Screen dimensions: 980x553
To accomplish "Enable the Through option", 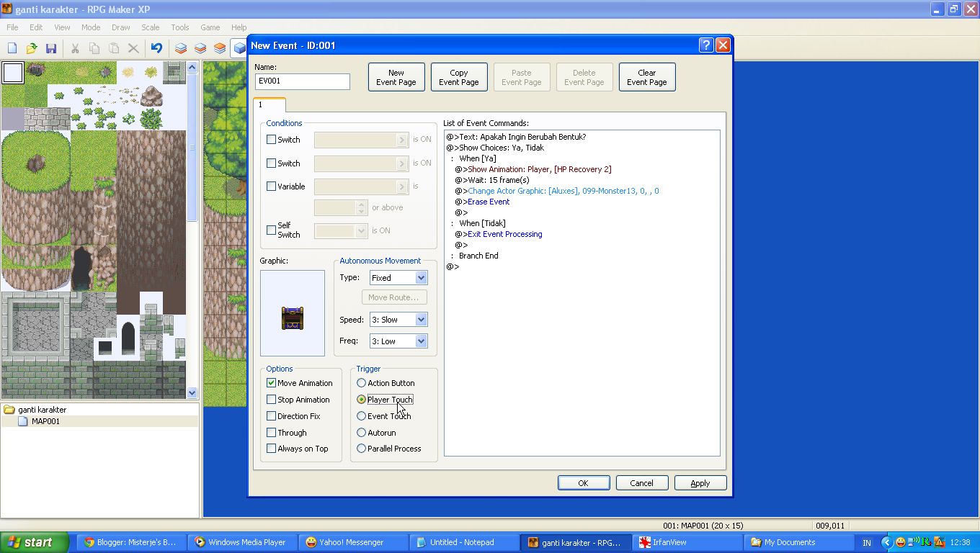I will click(272, 432).
